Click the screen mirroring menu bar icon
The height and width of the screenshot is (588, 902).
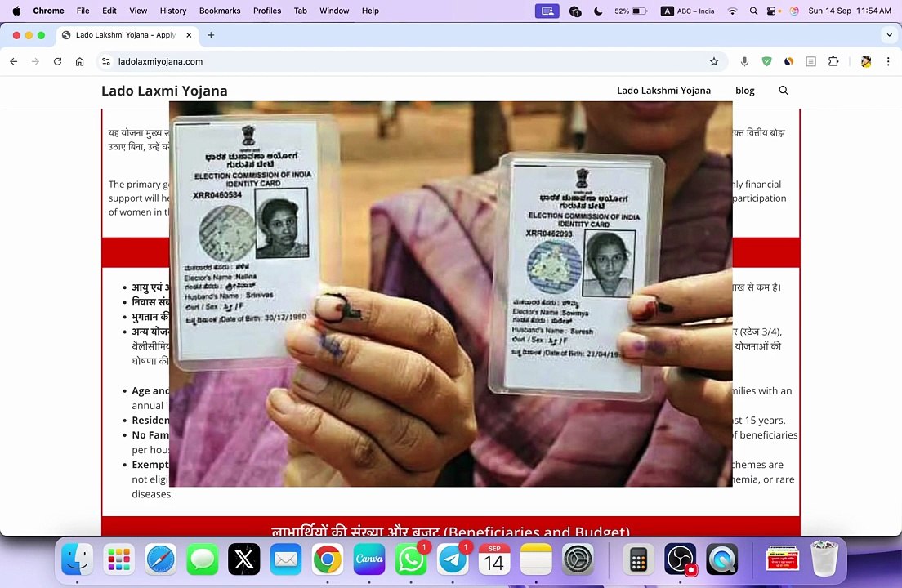[547, 11]
